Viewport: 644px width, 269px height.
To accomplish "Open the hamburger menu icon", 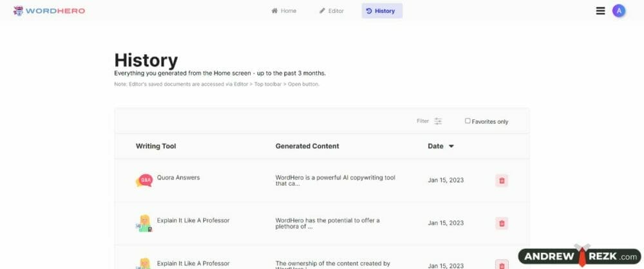I will click(x=600, y=11).
